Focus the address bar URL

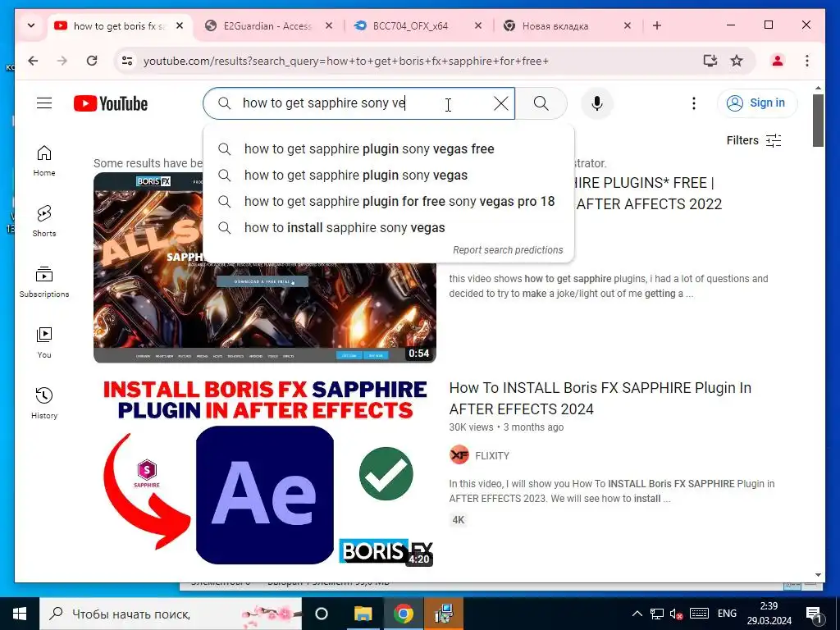346,61
